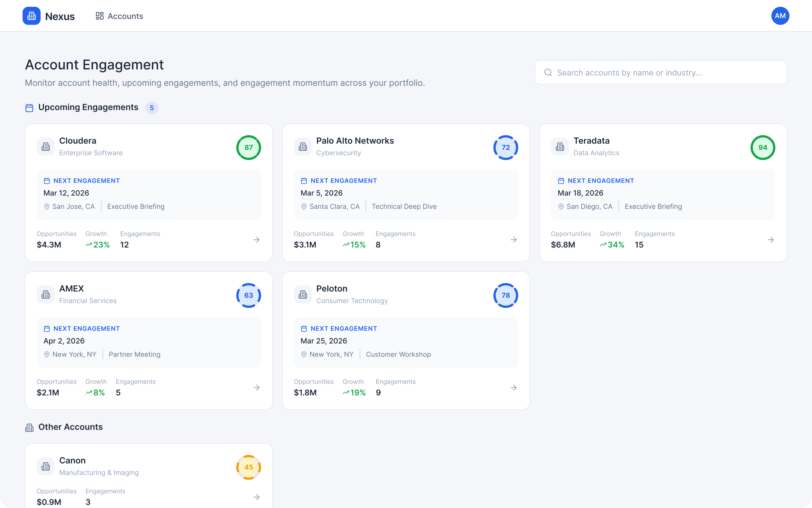812x508 pixels.
Task: Click the Nexus logo icon
Action: [32, 16]
